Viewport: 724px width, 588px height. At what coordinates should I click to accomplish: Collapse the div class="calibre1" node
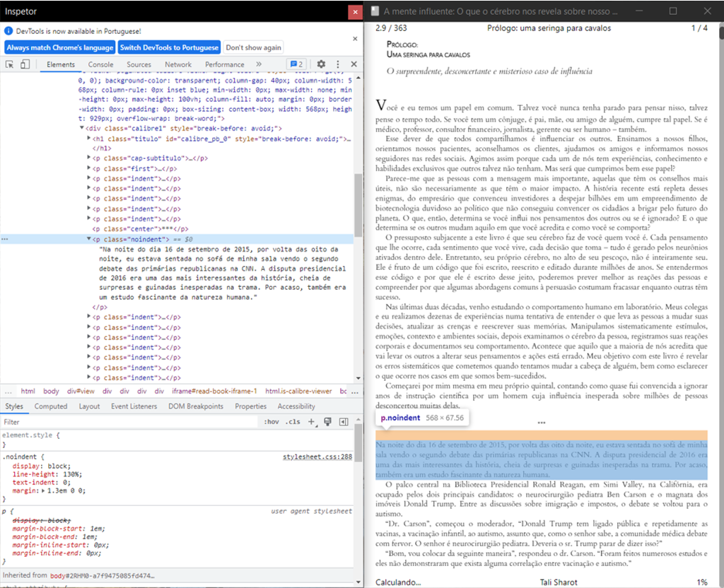coord(82,129)
